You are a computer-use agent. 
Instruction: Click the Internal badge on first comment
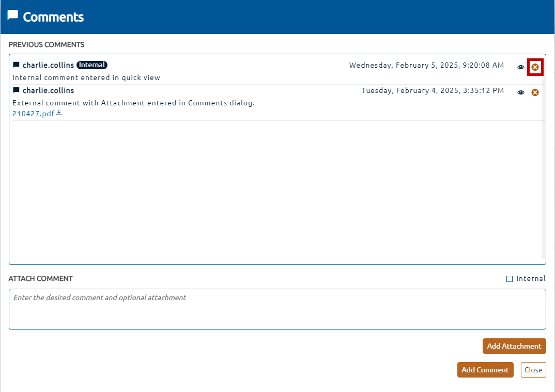pos(92,65)
